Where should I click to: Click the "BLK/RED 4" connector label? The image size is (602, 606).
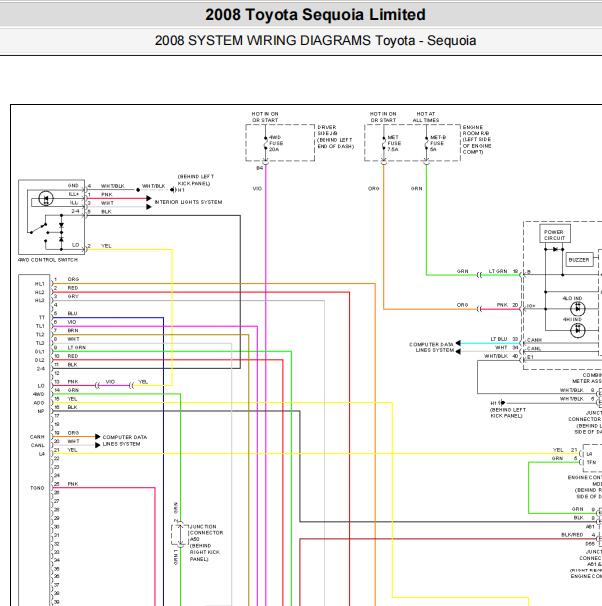[578, 535]
